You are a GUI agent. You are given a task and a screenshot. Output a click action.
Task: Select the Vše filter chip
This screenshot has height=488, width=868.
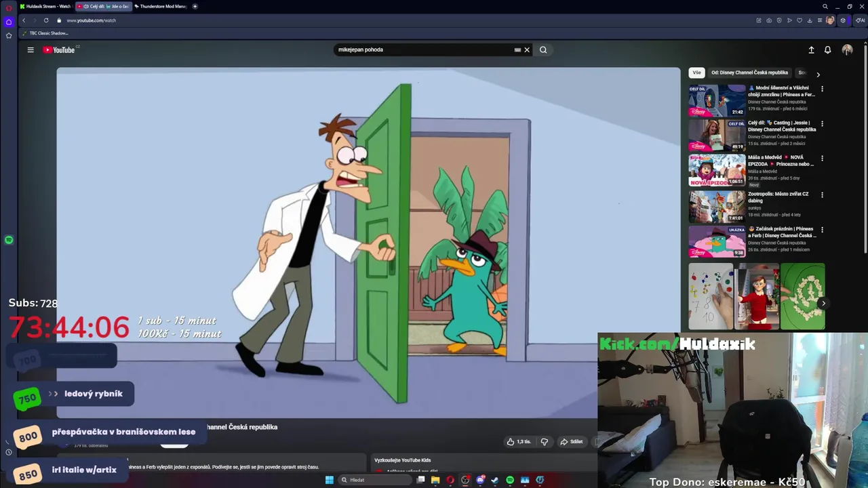click(x=696, y=73)
